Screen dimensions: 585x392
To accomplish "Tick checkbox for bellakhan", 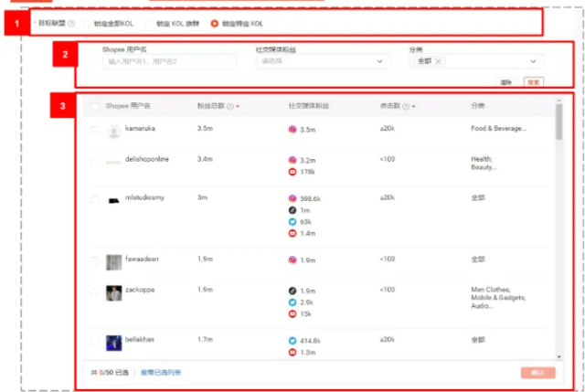I will pos(95,341).
